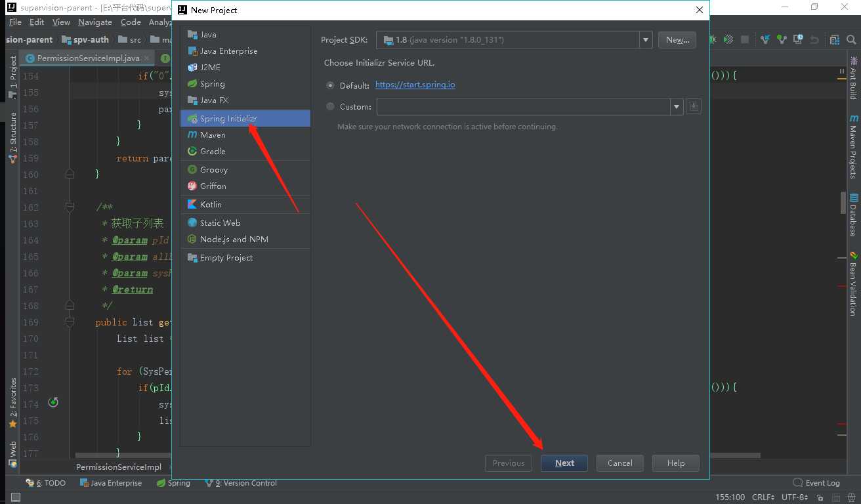Select the Custom service URL radio button
The width and height of the screenshot is (861, 504).
coord(330,106)
